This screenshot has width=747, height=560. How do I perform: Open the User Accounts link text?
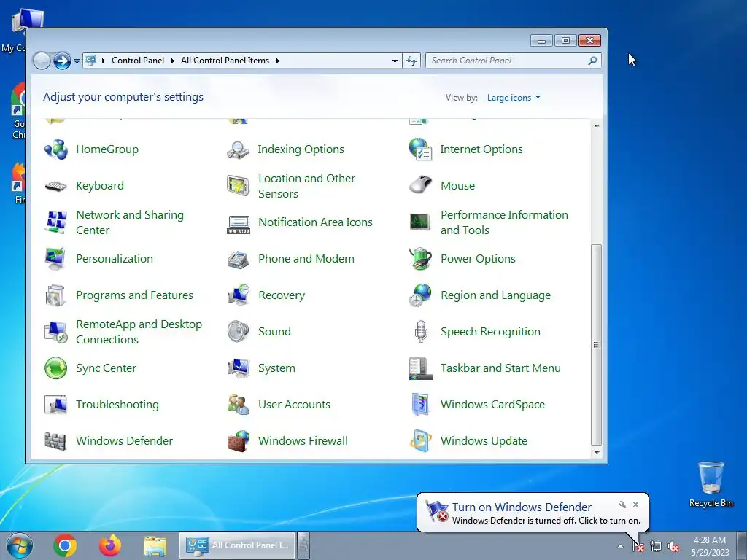294,405
